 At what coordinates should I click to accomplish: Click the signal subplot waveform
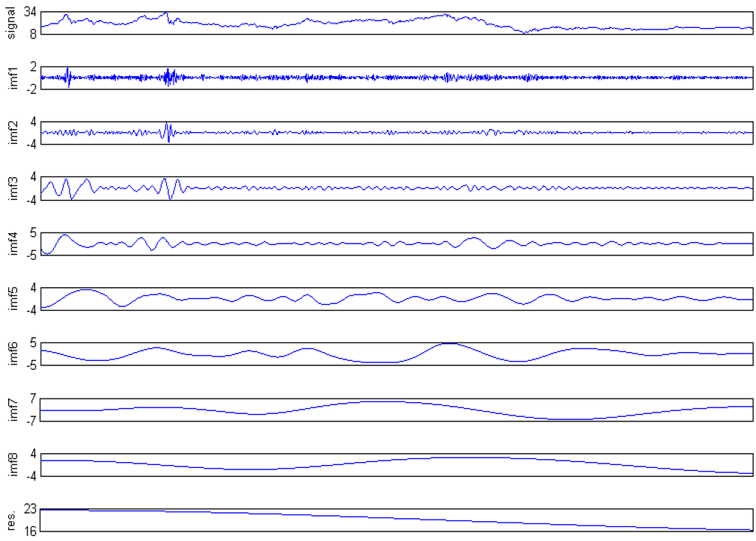tap(396, 23)
